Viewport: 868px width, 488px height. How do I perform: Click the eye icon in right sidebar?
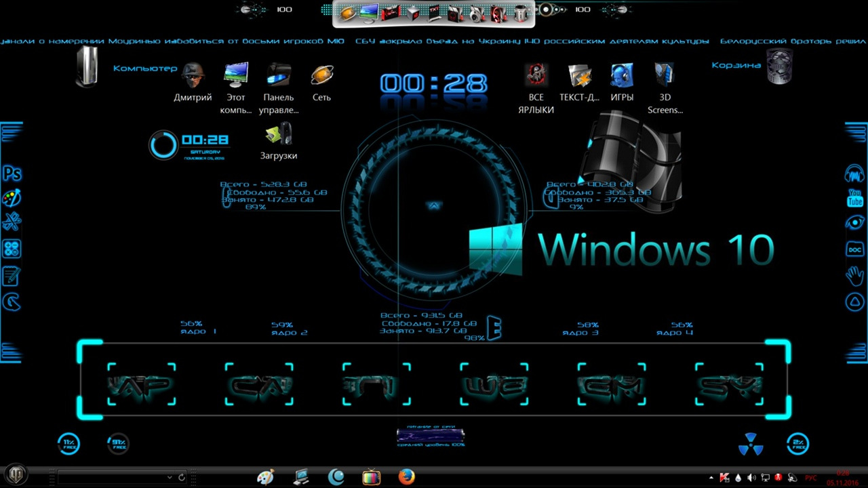854,223
